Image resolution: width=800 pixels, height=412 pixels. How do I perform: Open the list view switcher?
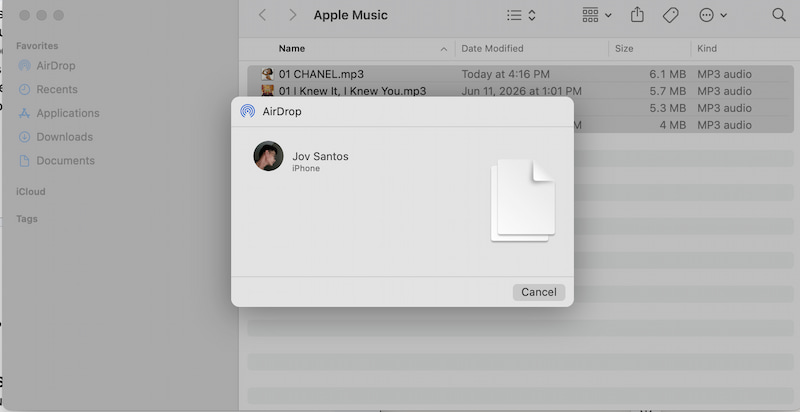point(521,15)
